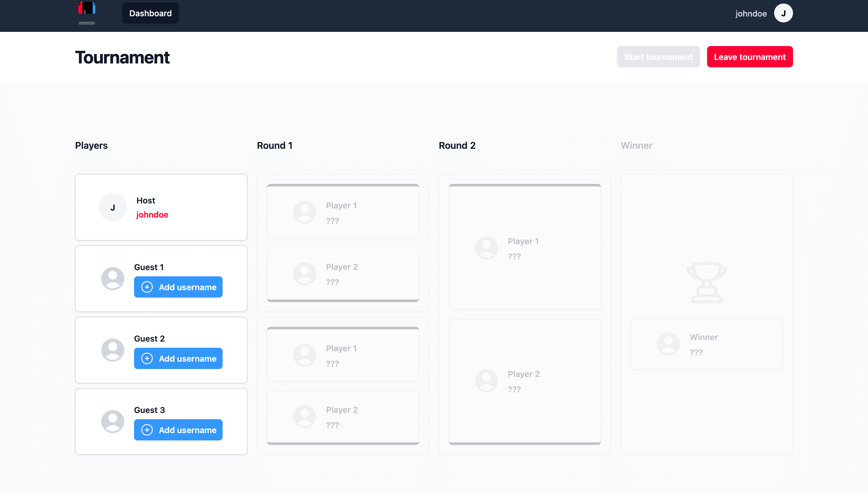Viewport: 868px width, 493px height.
Task: Click the Tournament page title
Action: [x=122, y=57]
